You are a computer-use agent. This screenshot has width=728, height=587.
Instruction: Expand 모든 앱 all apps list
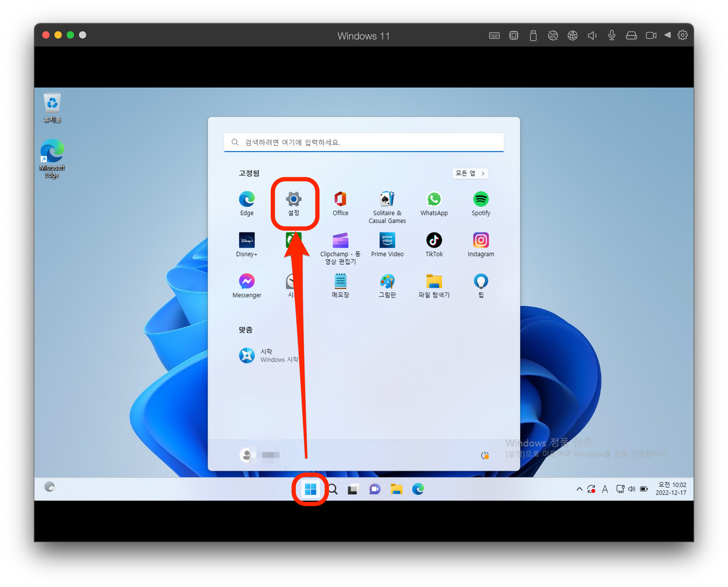[470, 174]
